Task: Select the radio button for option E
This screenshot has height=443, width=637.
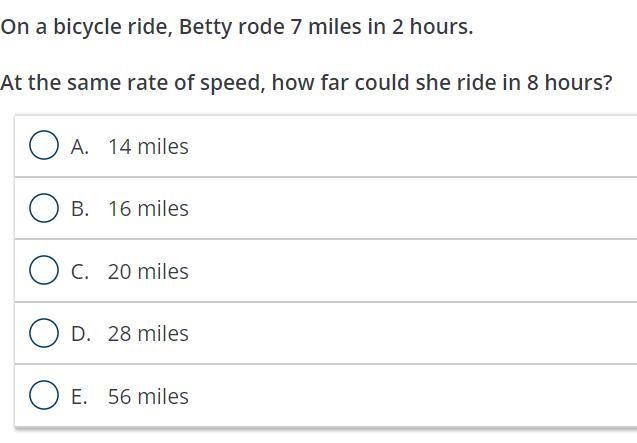Action: [x=44, y=396]
